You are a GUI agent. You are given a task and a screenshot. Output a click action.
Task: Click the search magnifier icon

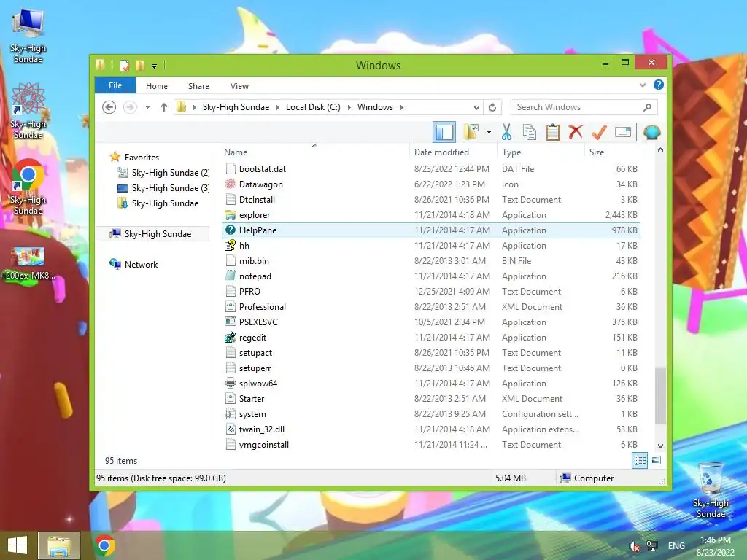click(648, 107)
